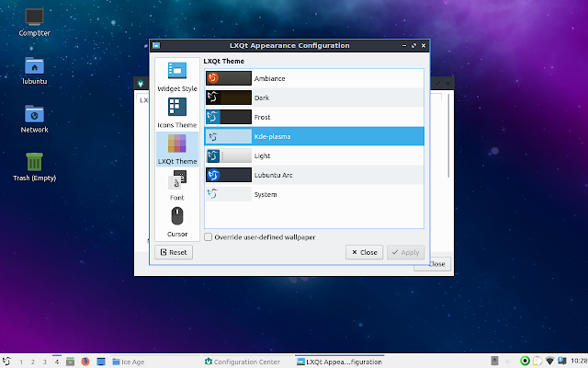Open the Trash desktop icon
Screen dimensions: 588x368
click(34, 166)
